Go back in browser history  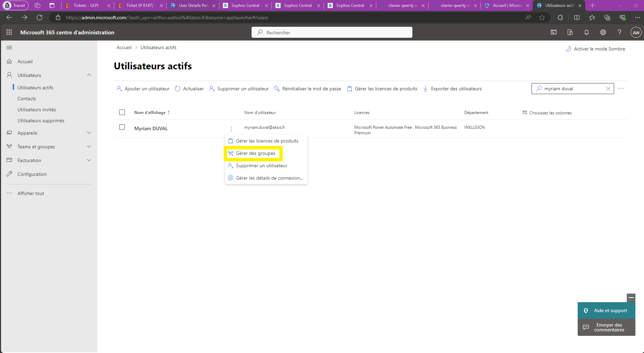coord(9,18)
